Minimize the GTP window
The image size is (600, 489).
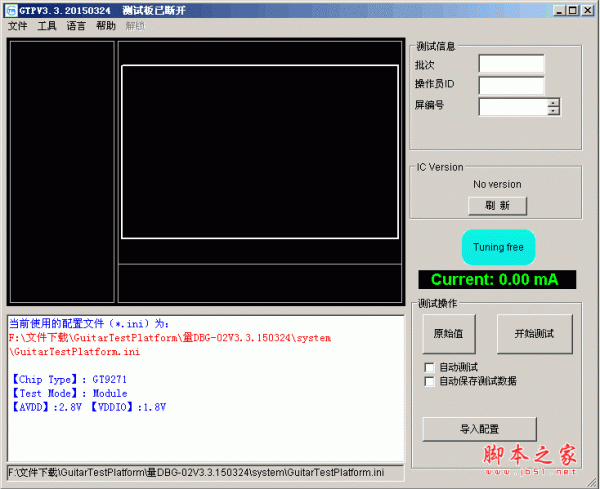[x=559, y=10]
